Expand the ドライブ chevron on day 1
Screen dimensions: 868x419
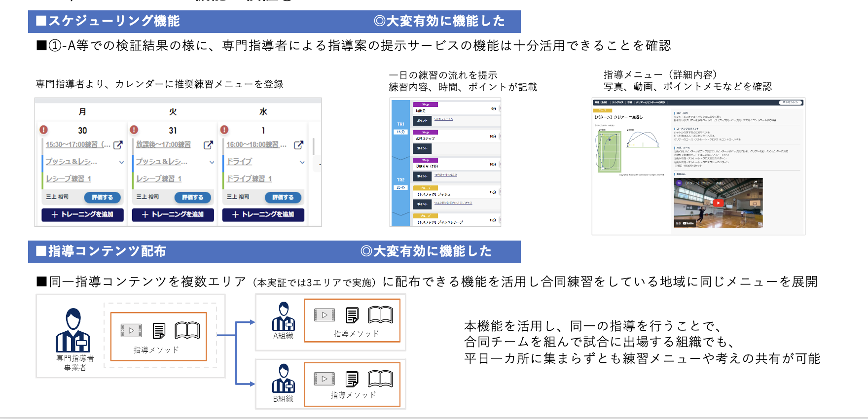coord(302,162)
